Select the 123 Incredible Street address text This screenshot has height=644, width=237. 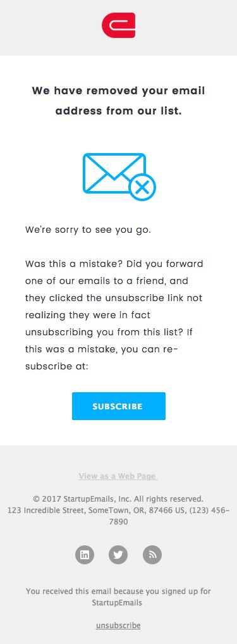tap(119, 516)
